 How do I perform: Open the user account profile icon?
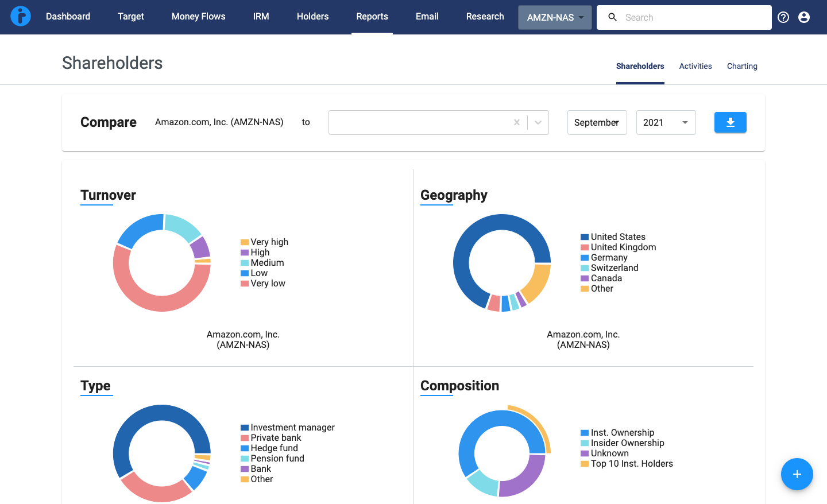(803, 17)
